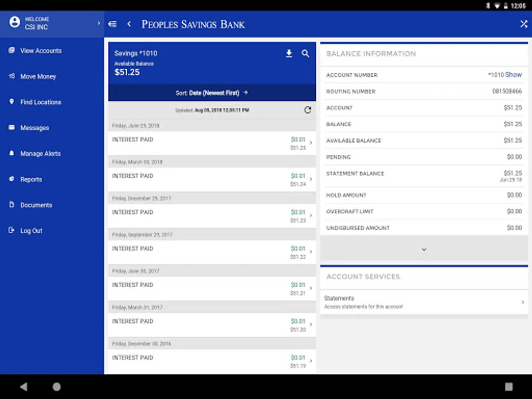Open June 29, 2018 interest transaction chevron
The height and width of the screenshot is (399, 532).
click(x=311, y=143)
